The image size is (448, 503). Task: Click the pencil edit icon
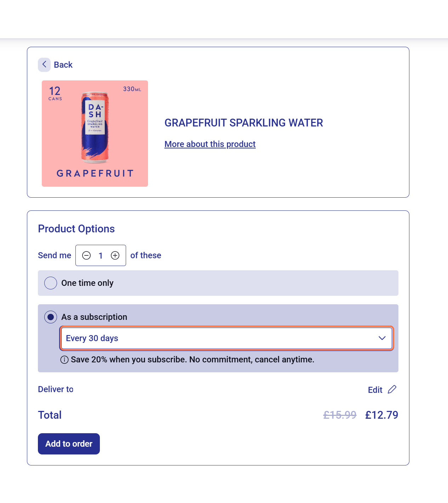pyautogui.click(x=392, y=390)
